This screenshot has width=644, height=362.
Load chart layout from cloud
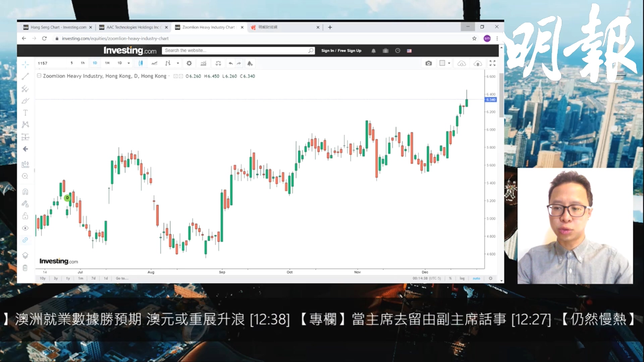pos(462,63)
